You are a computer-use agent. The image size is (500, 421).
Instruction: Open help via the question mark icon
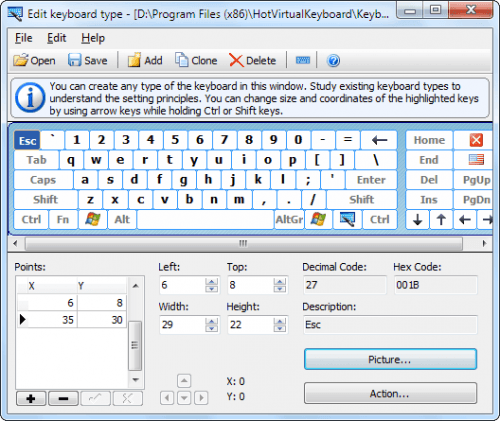(x=333, y=61)
